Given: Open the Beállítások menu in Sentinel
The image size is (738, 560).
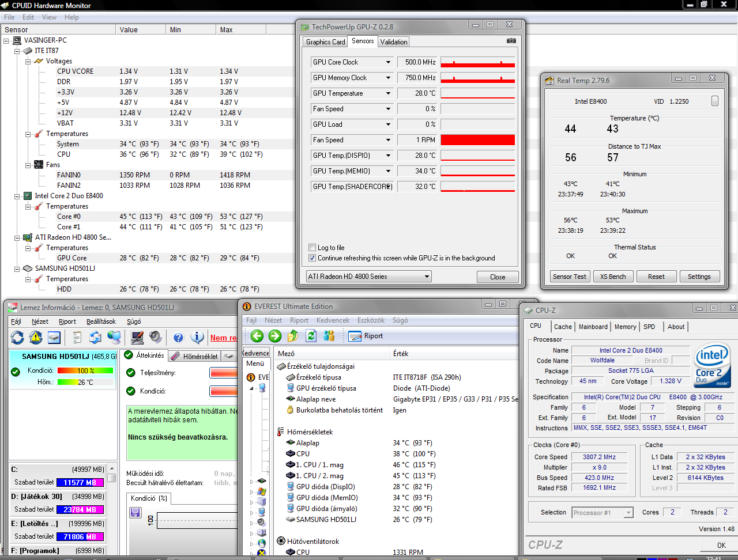Looking at the screenshot, I should [x=101, y=321].
